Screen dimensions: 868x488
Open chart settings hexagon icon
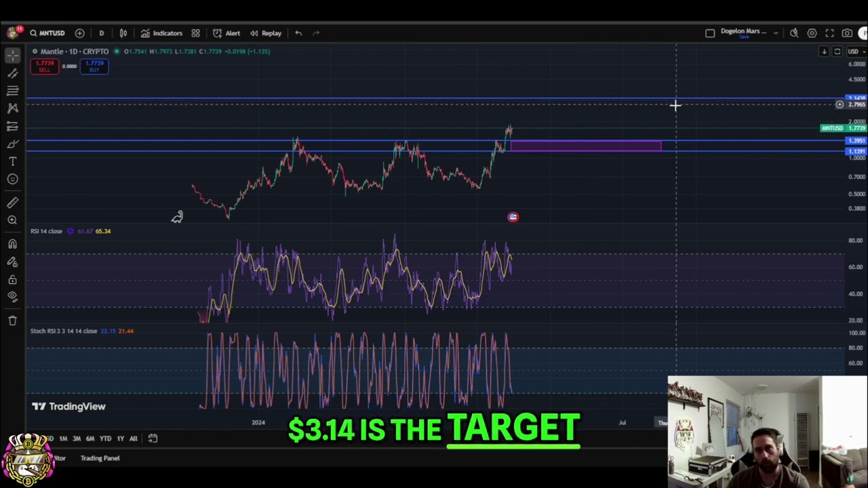pyautogui.click(x=812, y=33)
